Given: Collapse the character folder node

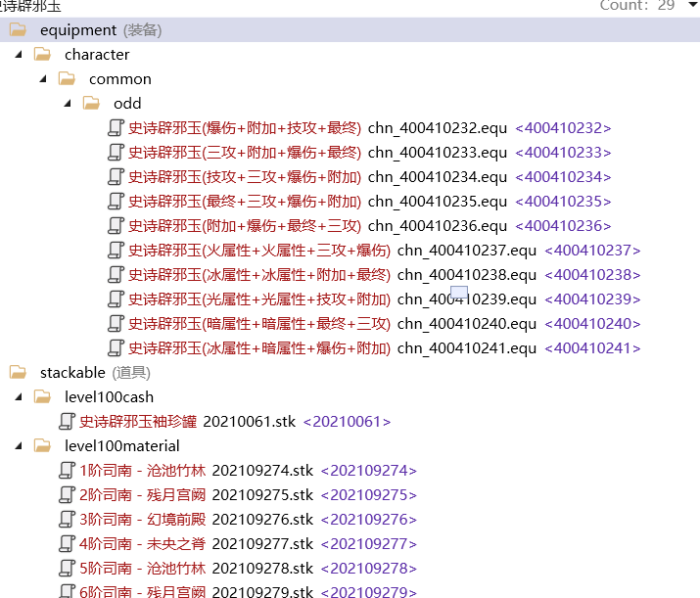Looking at the screenshot, I should click(20, 55).
